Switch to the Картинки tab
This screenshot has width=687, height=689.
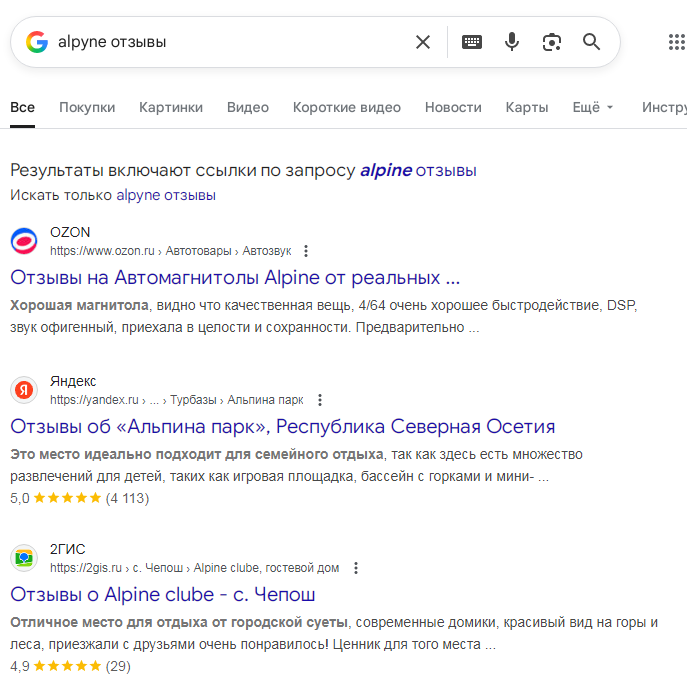[171, 107]
